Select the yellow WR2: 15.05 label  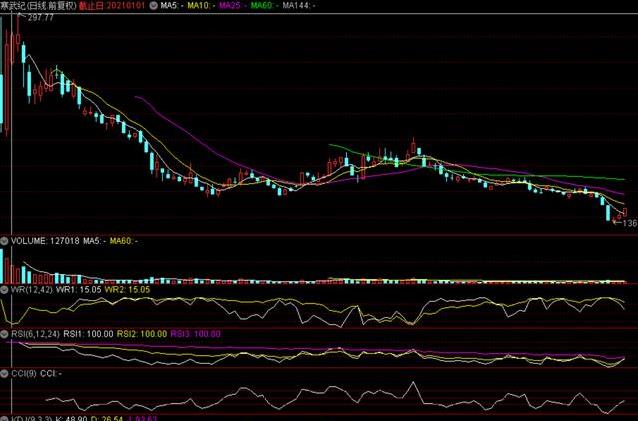tap(128, 288)
